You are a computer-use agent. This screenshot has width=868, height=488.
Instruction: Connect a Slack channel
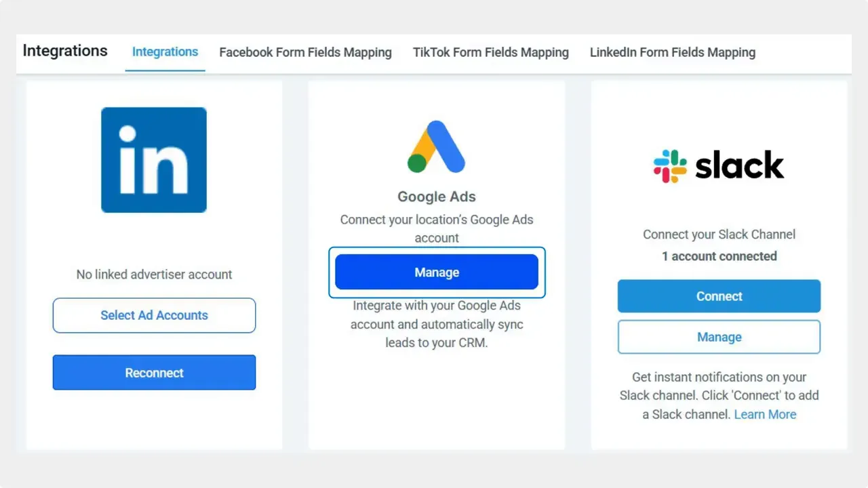click(719, 296)
